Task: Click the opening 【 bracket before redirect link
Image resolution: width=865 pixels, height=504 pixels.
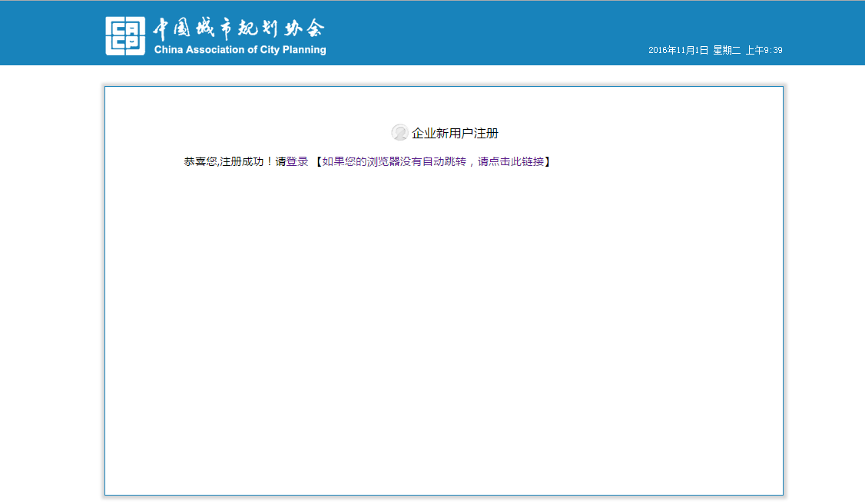Action: click(317, 162)
